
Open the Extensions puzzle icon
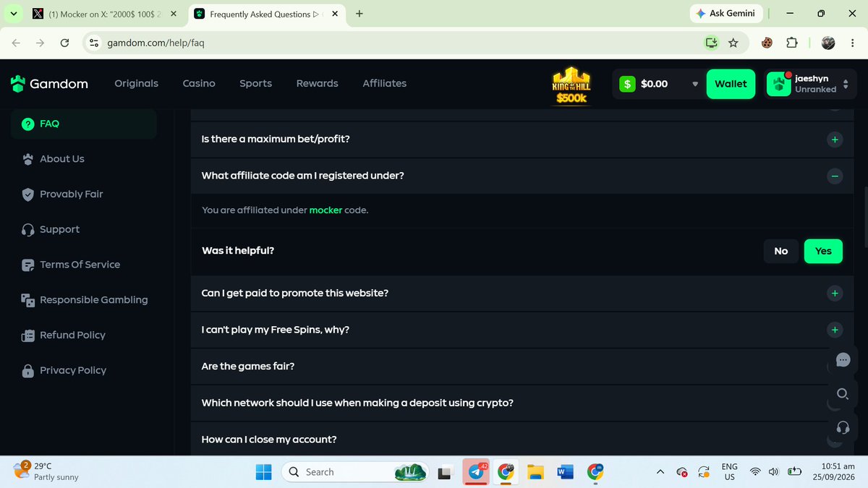tap(791, 43)
